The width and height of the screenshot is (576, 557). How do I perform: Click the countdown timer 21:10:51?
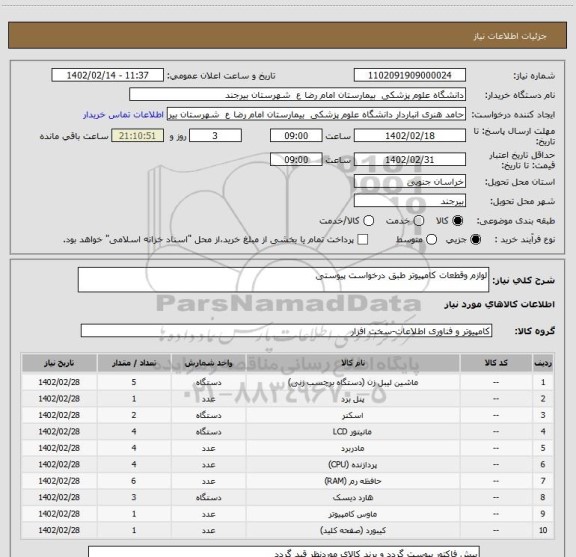tap(137, 136)
